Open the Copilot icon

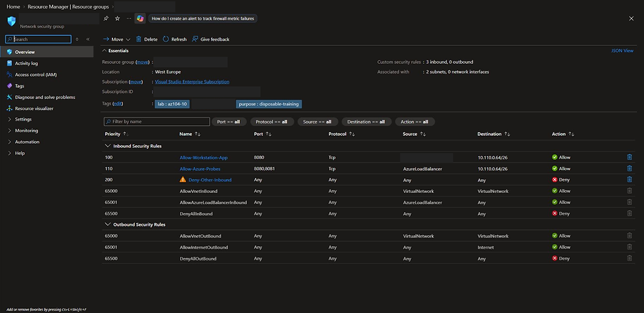click(141, 18)
